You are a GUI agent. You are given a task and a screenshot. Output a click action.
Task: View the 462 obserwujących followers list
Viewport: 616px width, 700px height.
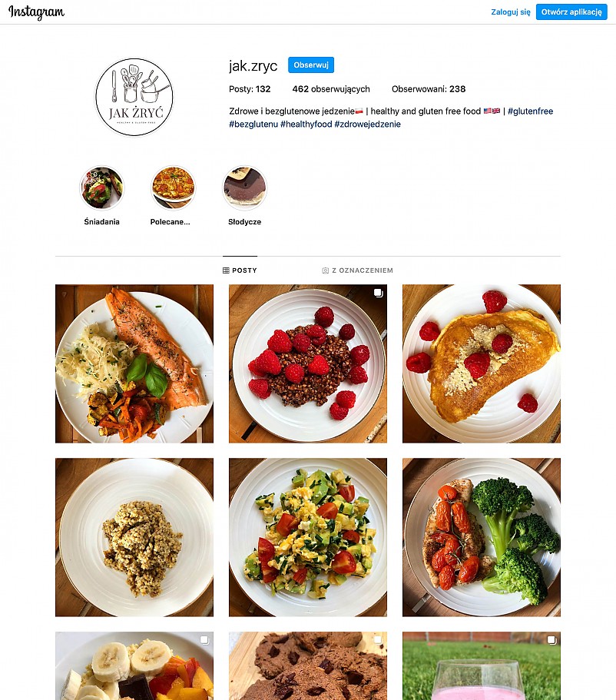pyautogui.click(x=331, y=89)
